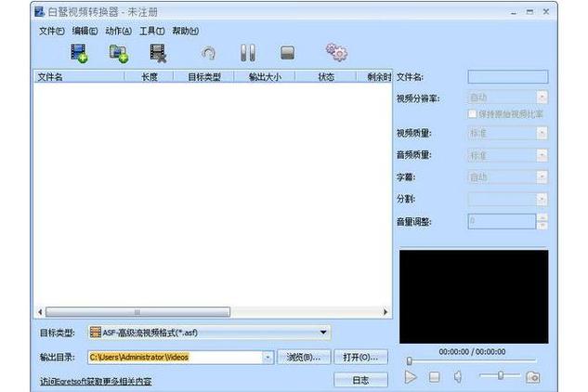Screen dimensions: 588x392
Task: Click the 文件名 input field
Action: point(508,76)
